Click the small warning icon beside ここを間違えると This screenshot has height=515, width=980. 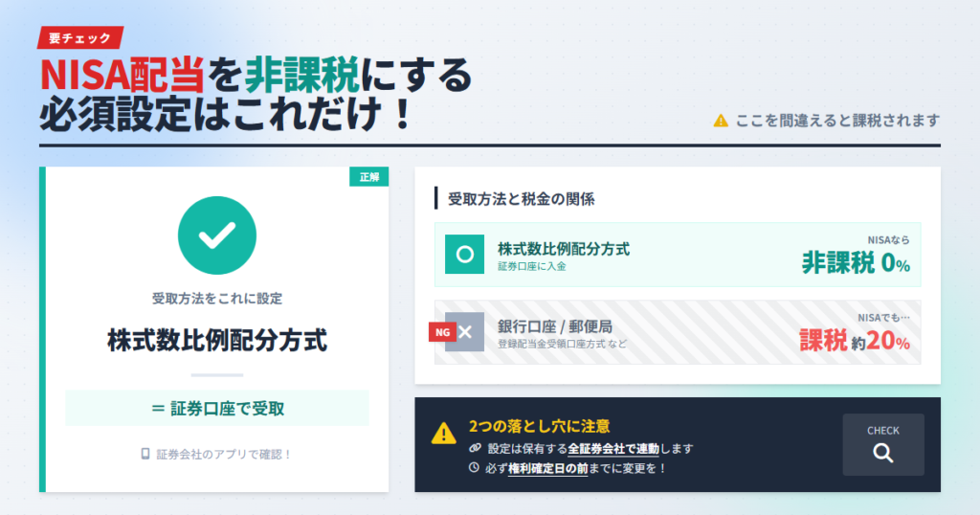pyautogui.click(x=721, y=121)
